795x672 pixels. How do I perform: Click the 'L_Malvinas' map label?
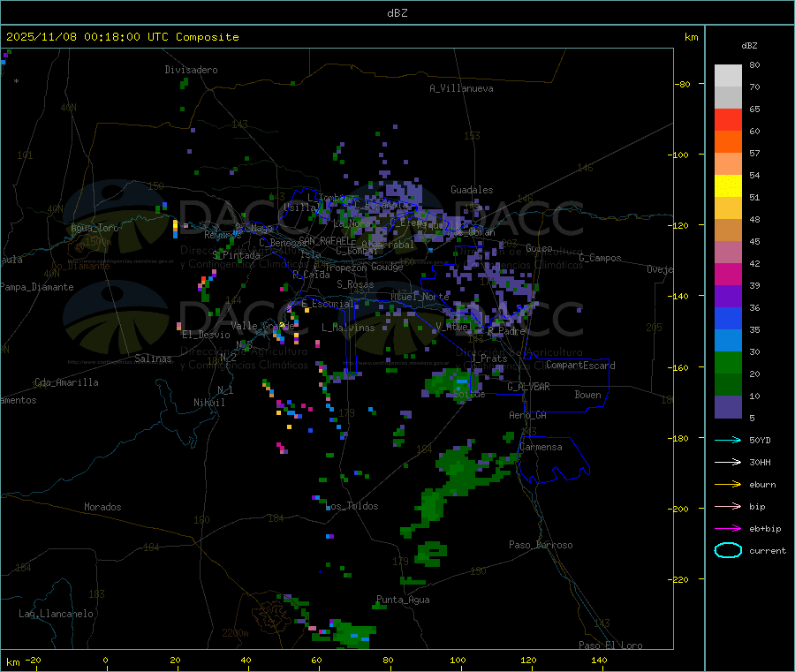point(348,328)
